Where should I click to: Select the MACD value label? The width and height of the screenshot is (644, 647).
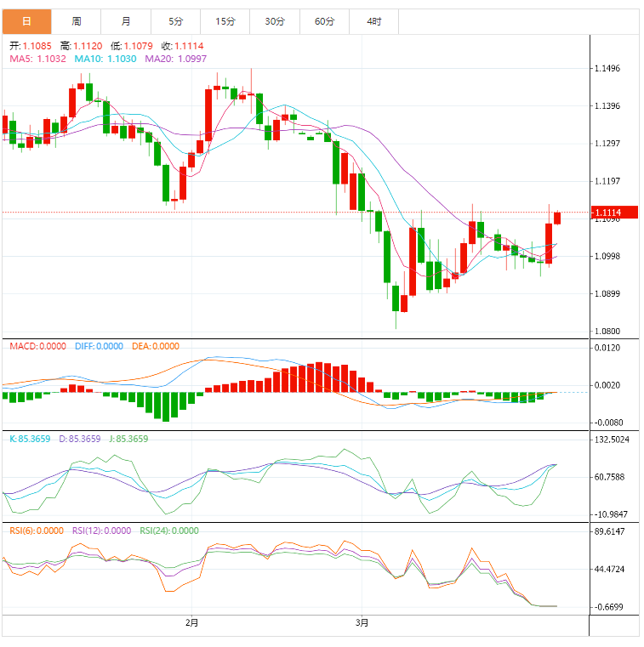pyautogui.click(x=37, y=347)
